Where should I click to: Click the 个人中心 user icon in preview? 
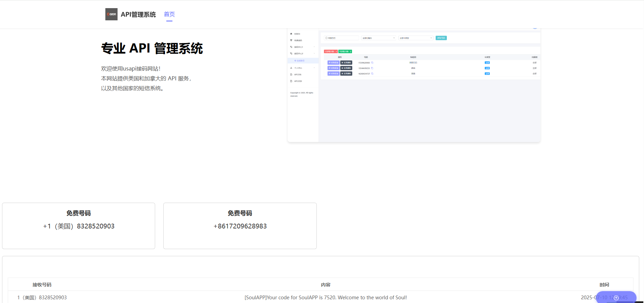click(x=291, y=68)
